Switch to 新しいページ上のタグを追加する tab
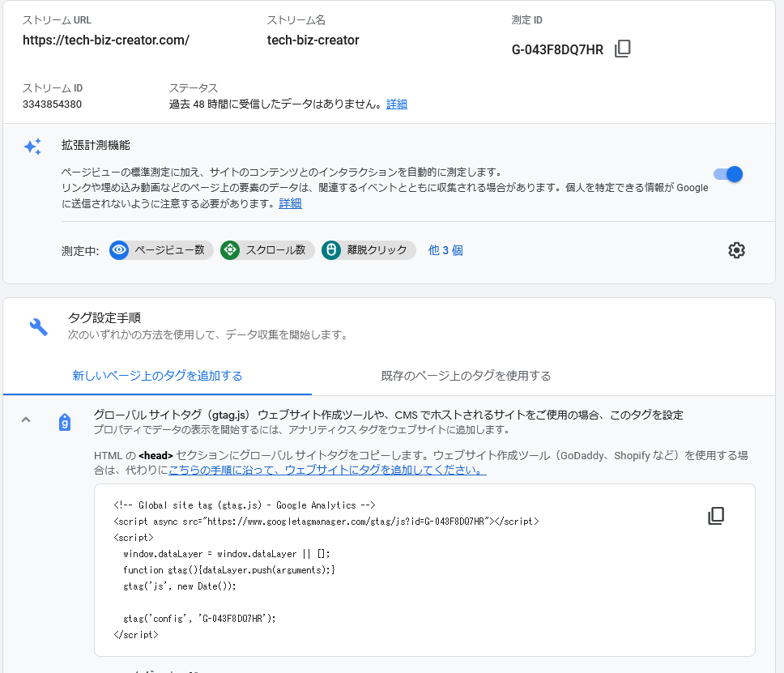This screenshot has height=673, width=784. click(157, 376)
